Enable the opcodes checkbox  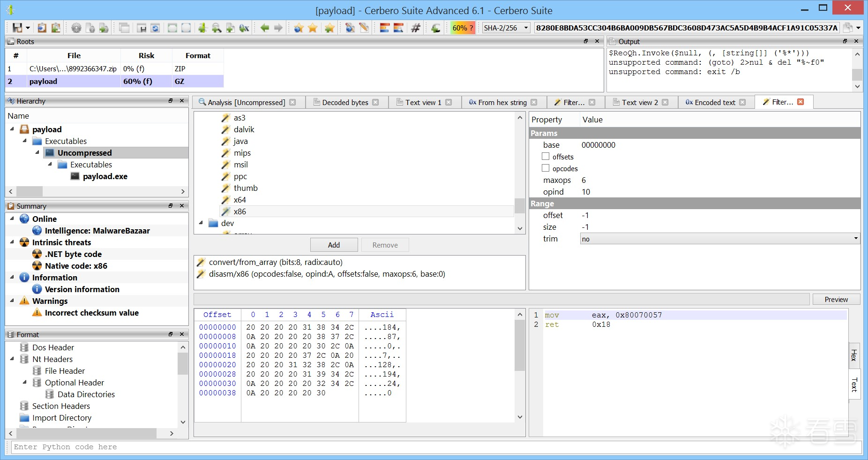pos(546,168)
